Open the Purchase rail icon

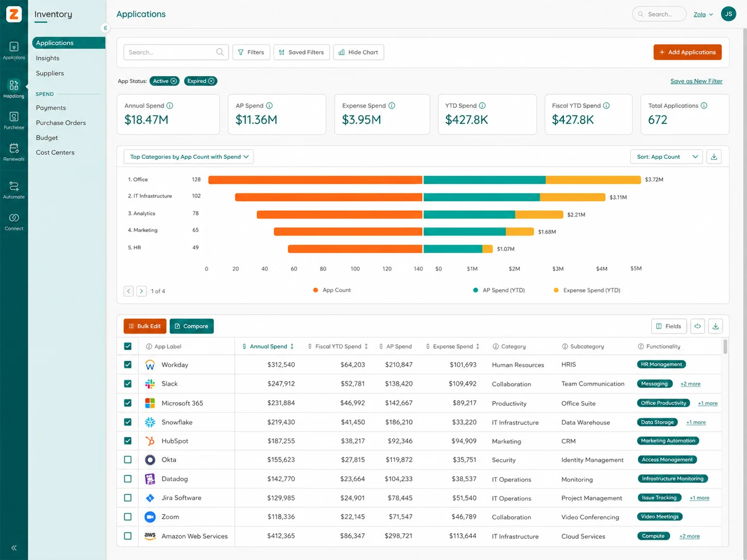pyautogui.click(x=14, y=117)
